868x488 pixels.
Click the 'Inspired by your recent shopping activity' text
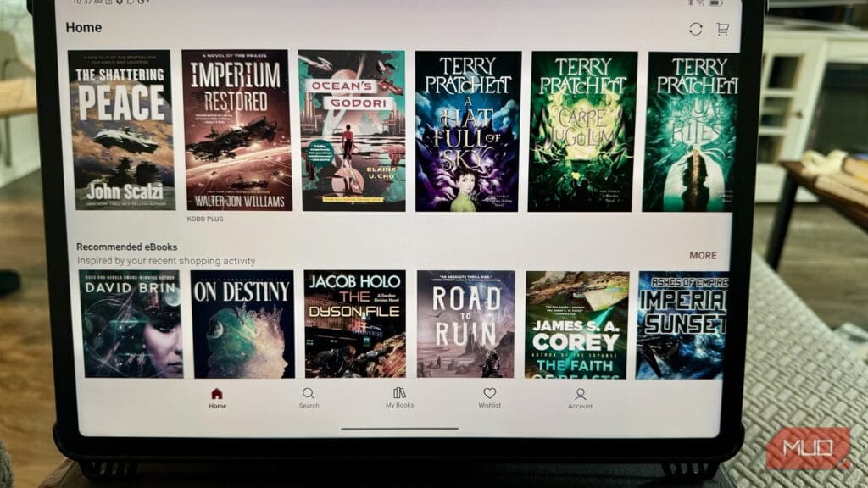click(x=166, y=261)
